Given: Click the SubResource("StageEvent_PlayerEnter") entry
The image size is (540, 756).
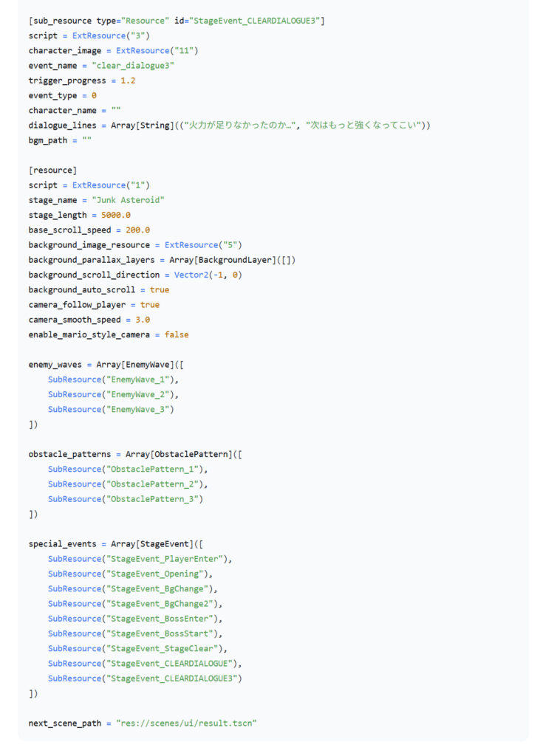Looking at the screenshot, I should (x=140, y=559).
